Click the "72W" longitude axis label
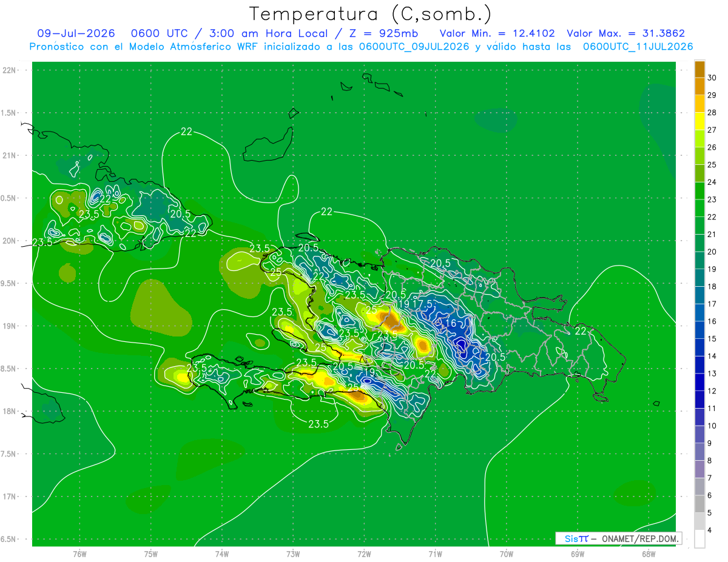 (x=364, y=554)
